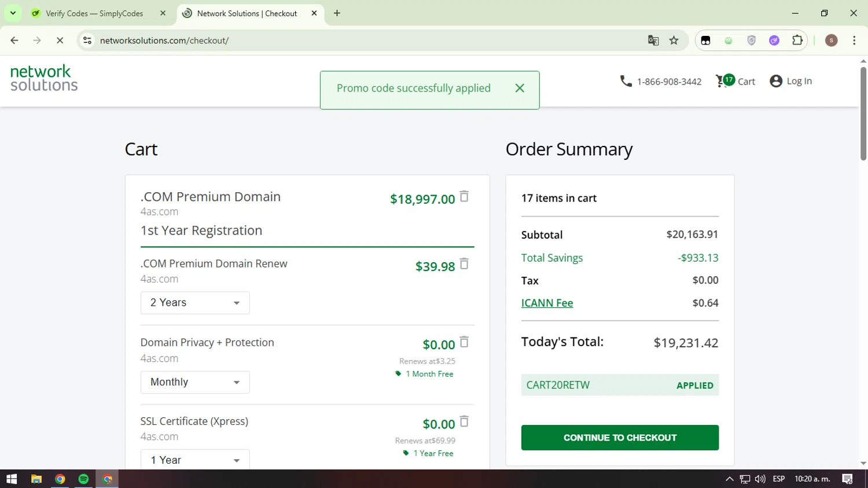Switch to the Verify Codes — SimplyCodes tab
This screenshot has width=868, height=488.
coord(94,13)
